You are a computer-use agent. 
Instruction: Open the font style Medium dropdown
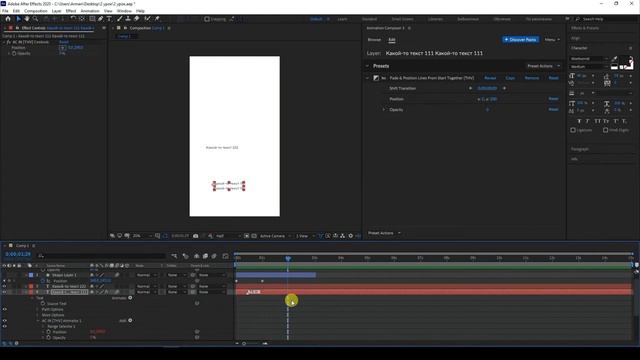(x=589, y=67)
